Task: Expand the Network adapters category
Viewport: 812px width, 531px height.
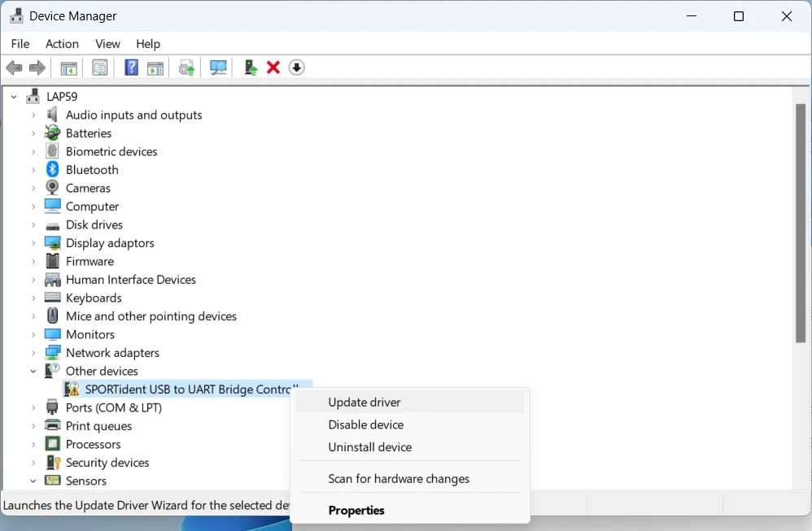Action: 33,352
